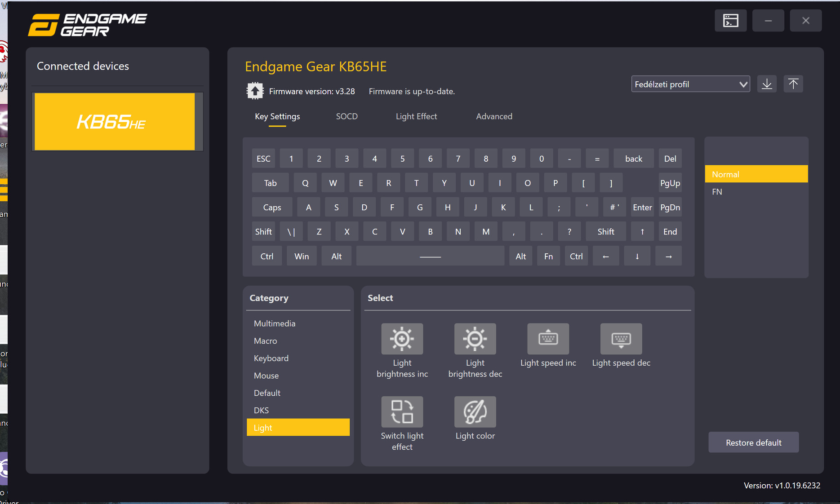Viewport: 840px width, 504px height.
Task: Open the Advanced tab
Action: [494, 116]
